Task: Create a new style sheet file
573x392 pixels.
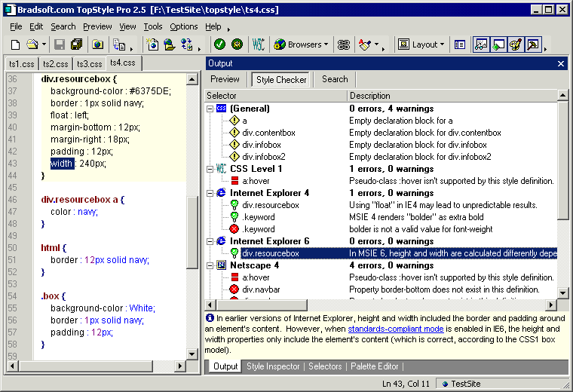Action: [x=15, y=44]
